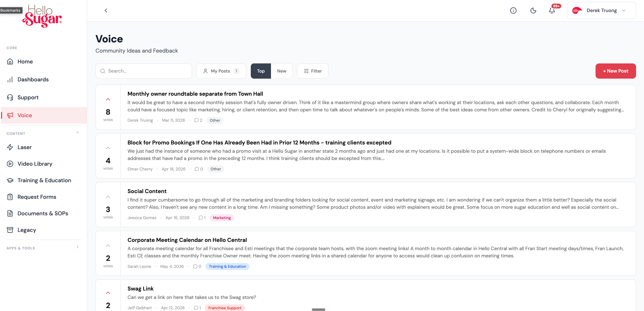Collapse the Content section chevron
Image resolution: width=644 pixels, height=311 pixels.
click(78, 132)
